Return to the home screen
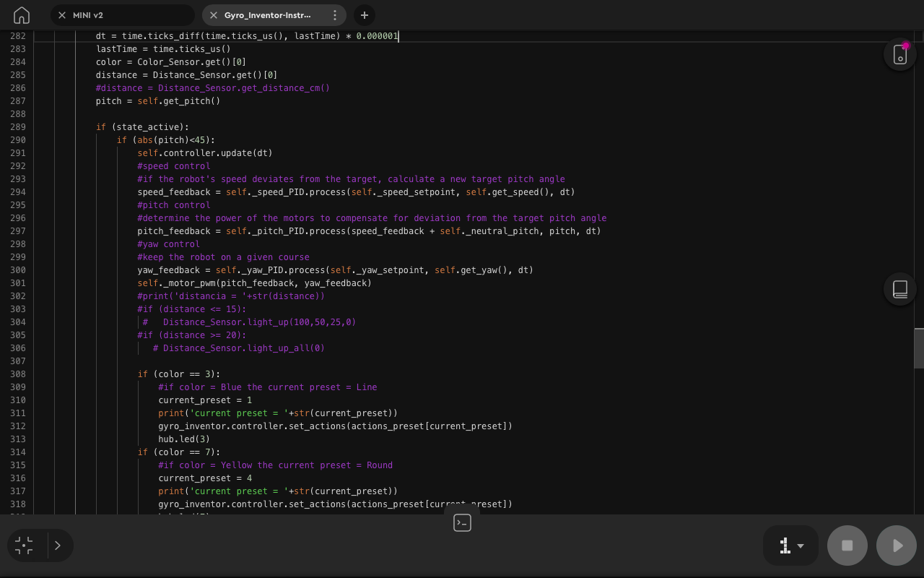Image resolution: width=924 pixels, height=578 pixels. click(21, 14)
